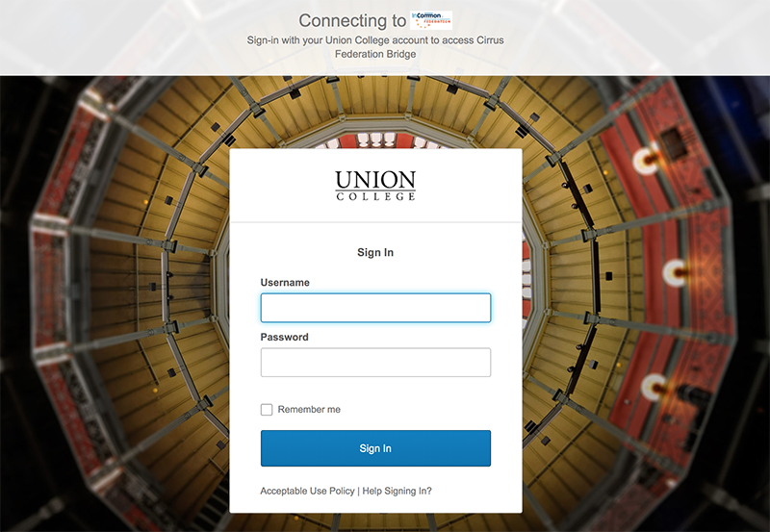Click the Union College logo
The height and width of the screenshot is (532, 770).
pyautogui.click(x=375, y=185)
